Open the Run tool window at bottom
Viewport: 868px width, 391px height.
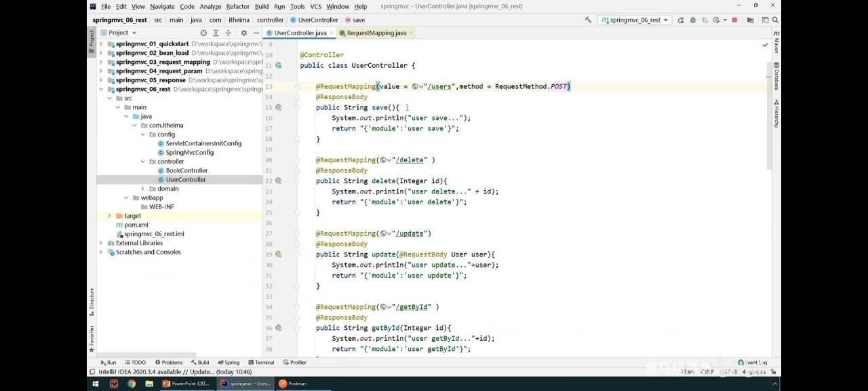[108, 362]
